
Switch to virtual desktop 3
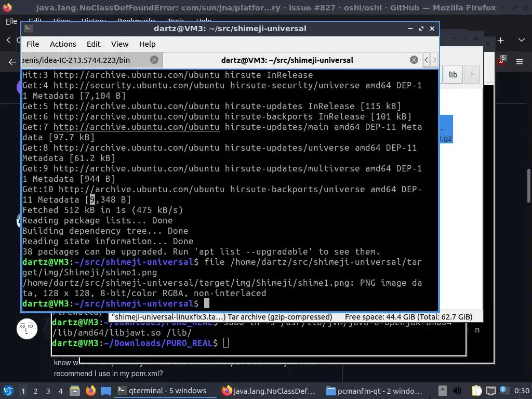pos(48,391)
